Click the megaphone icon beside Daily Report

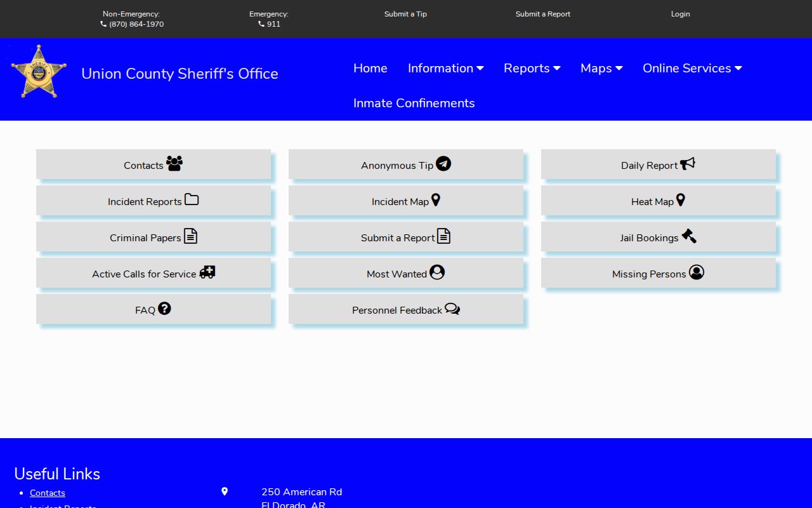(688, 164)
